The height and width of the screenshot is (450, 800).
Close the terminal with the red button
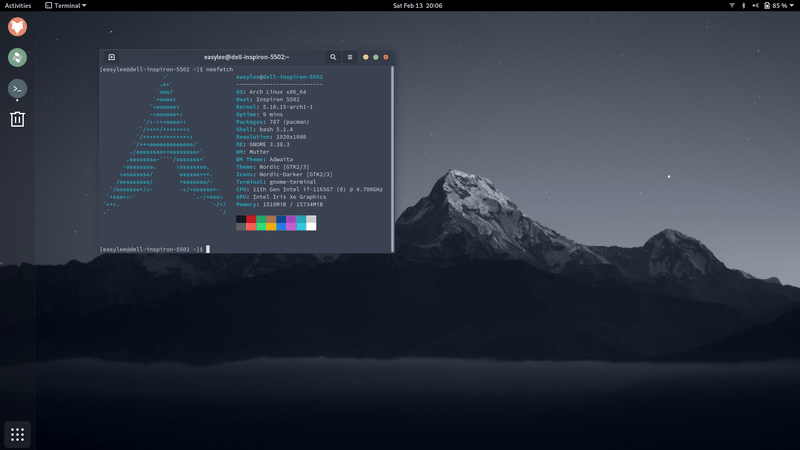click(x=386, y=57)
